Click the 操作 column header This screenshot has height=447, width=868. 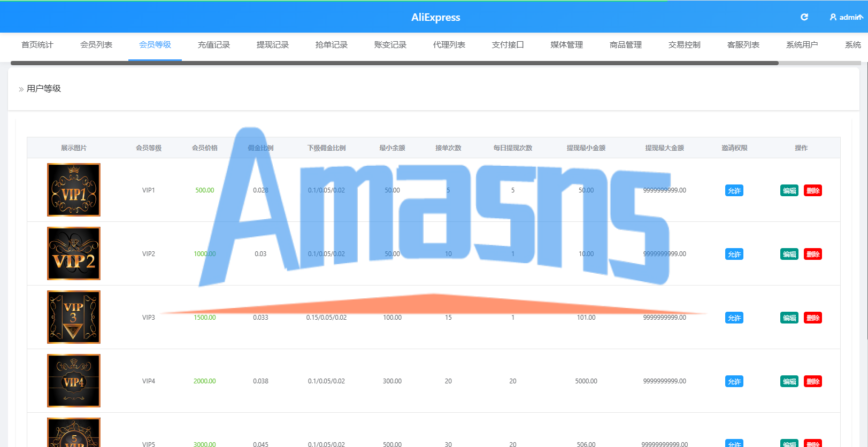801,148
